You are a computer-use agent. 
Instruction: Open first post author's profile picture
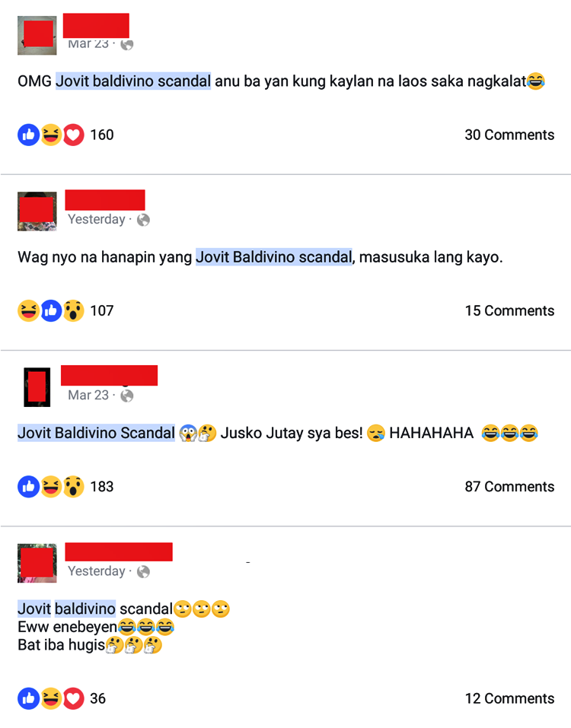(x=37, y=35)
